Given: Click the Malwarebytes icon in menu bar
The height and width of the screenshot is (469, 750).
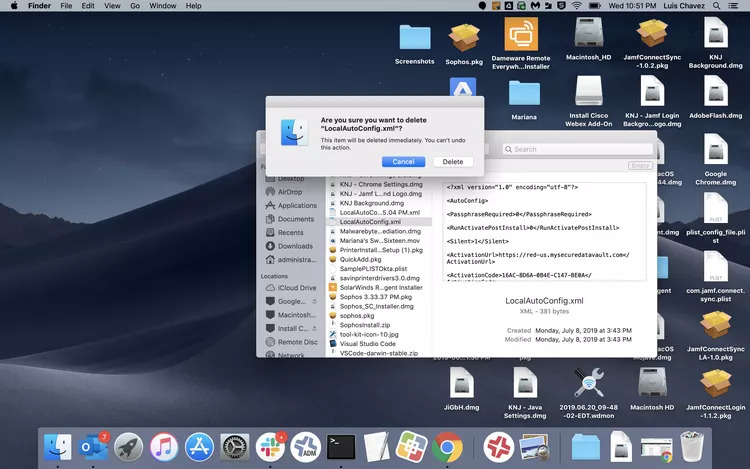Looking at the screenshot, I should tap(535, 6).
